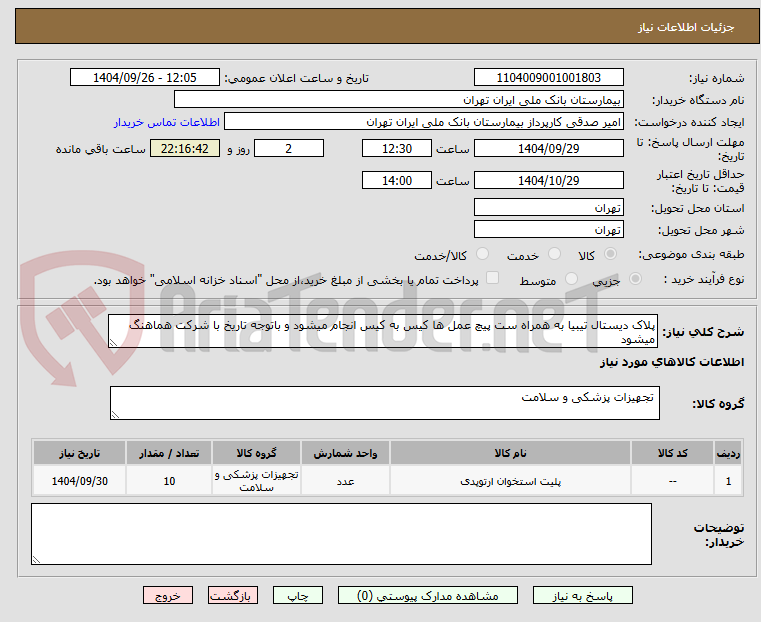Image resolution: width=761 pixels, height=622 pixels.
Task: Click the quantity cell showing 10
Action: pos(169,481)
